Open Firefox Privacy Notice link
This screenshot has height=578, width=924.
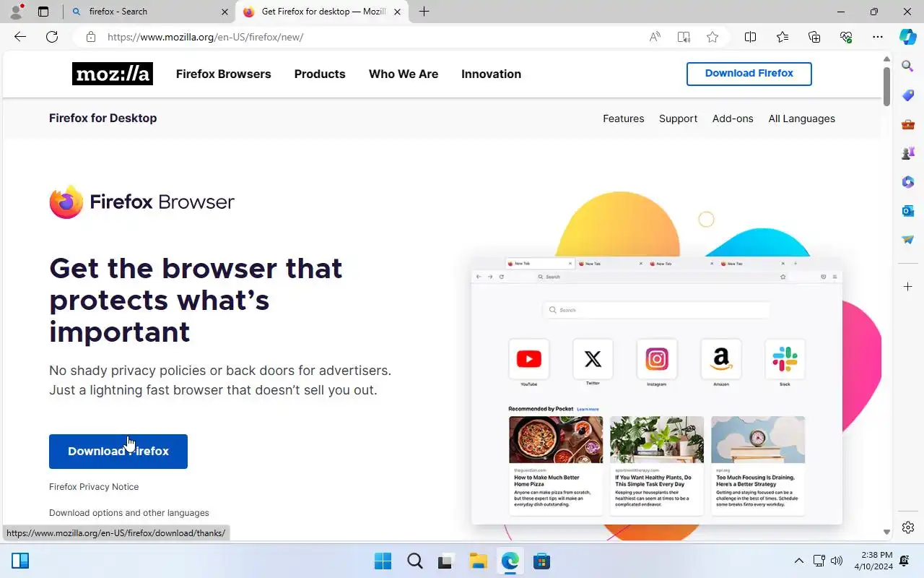click(x=94, y=487)
